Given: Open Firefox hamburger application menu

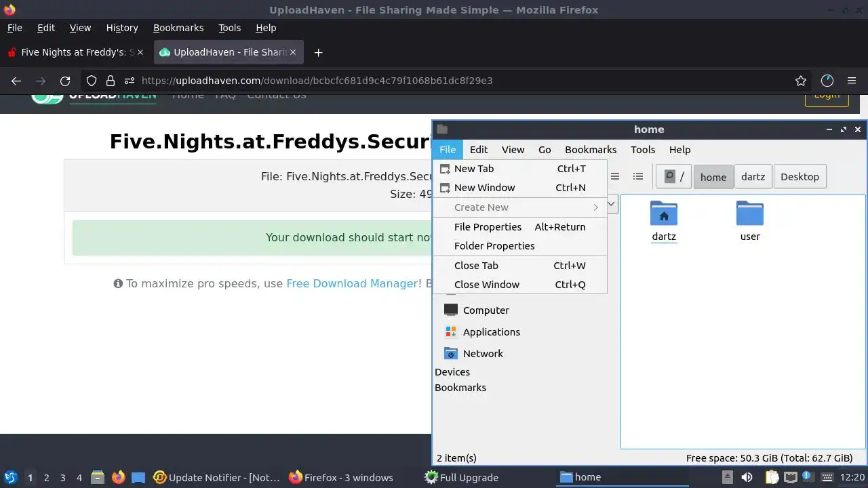Looking at the screenshot, I should tap(852, 81).
